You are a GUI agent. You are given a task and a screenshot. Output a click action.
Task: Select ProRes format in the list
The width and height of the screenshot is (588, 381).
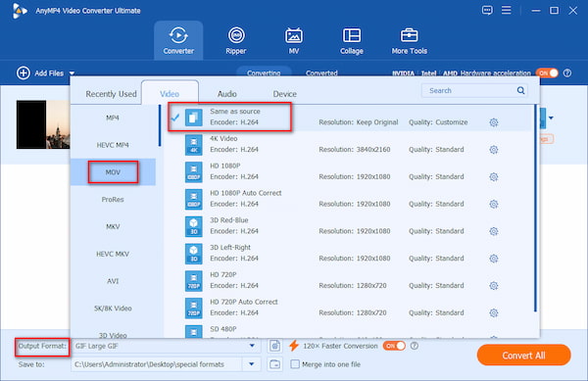113,200
